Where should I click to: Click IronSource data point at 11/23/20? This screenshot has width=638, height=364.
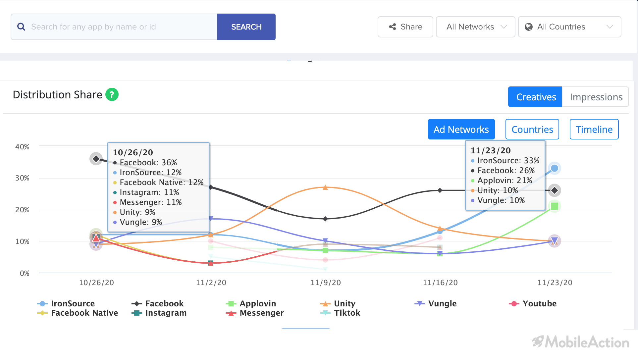pos(555,168)
